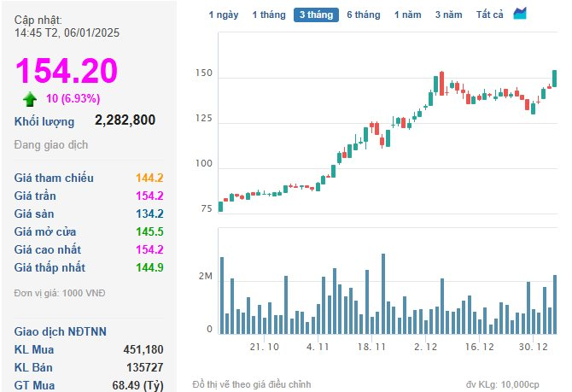Click the GT Mua value 68.49 (Tỷ)
Image resolution: width=572 pixels, height=392 pixels.
[138, 385]
